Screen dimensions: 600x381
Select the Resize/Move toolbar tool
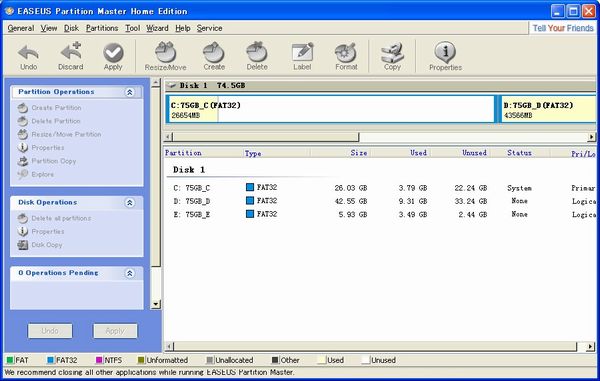[165, 57]
